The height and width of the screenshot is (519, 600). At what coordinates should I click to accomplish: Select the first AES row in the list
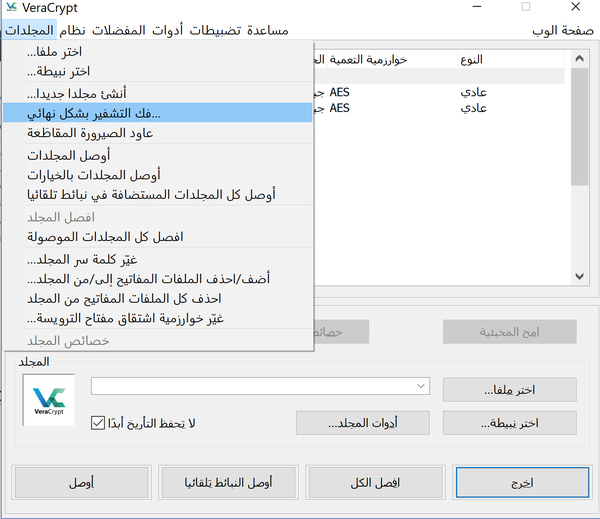tap(439, 92)
